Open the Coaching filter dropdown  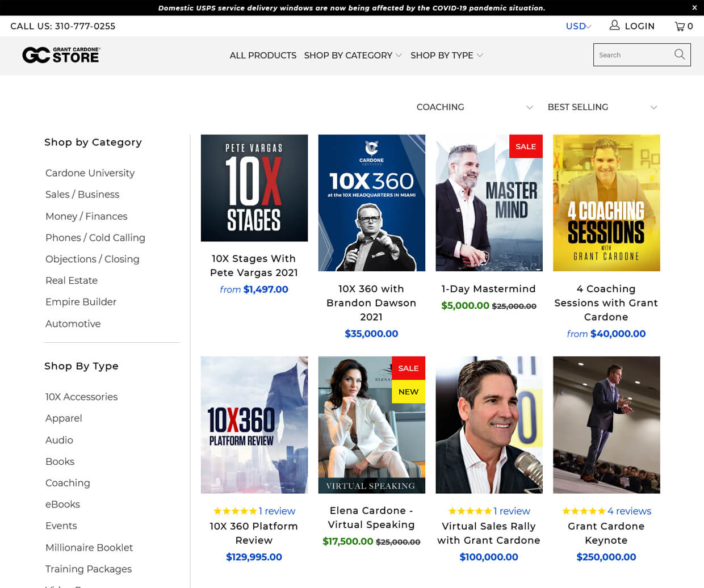[x=475, y=107]
